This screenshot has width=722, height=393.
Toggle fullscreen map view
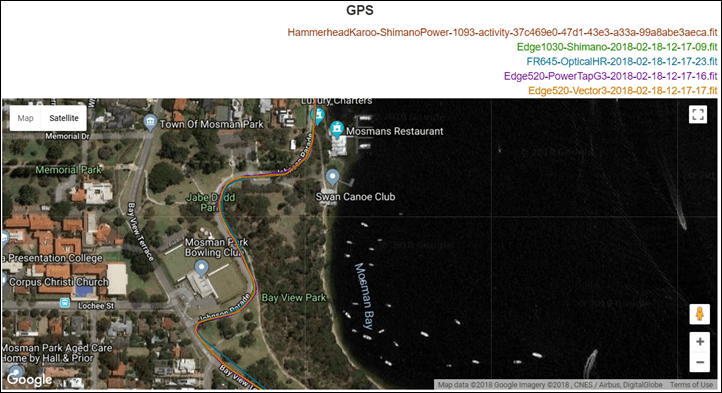coord(698,114)
